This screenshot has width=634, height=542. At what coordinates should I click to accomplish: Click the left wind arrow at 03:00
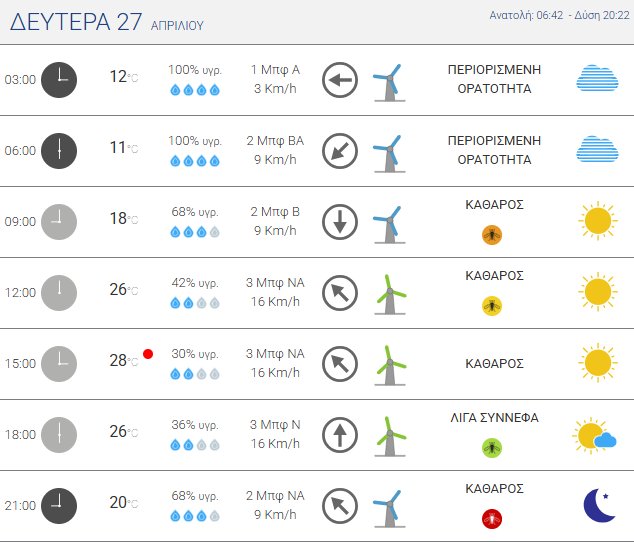coord(340,80)
